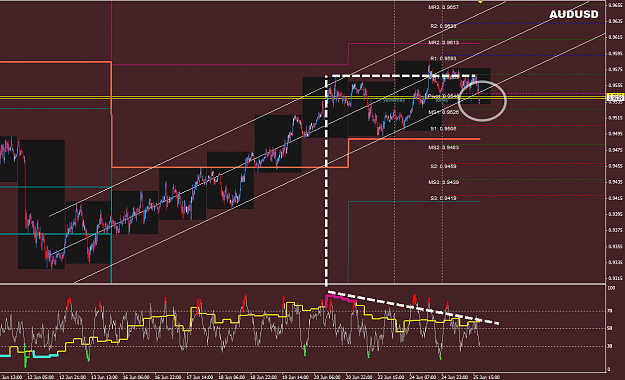Click the MS2 support level label
625x380 pixels.
tap(443, 148)
